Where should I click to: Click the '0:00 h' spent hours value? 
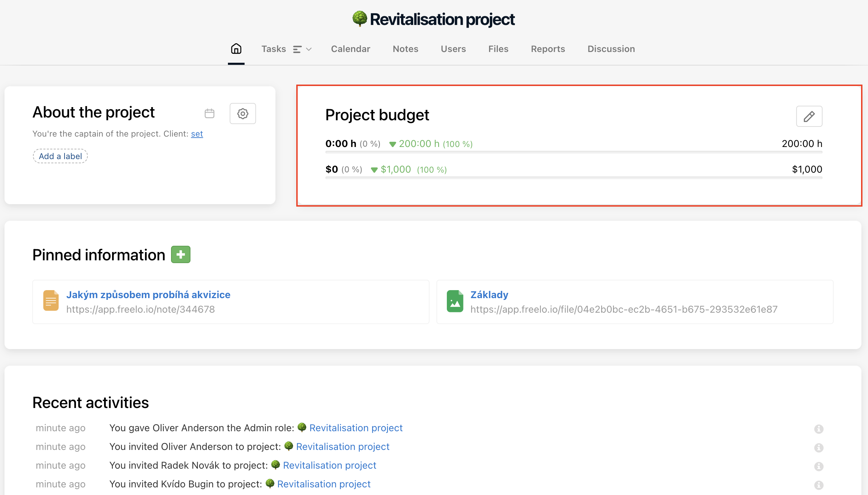(341, 144)
